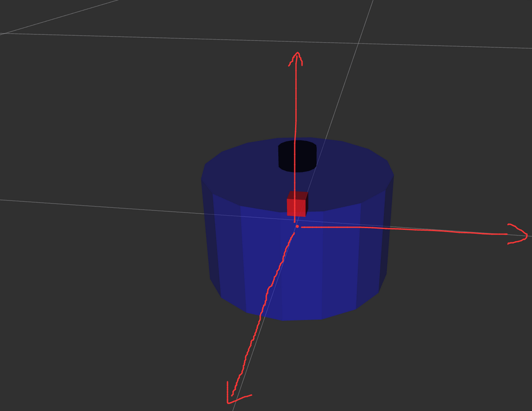Select the small red cube
Screen dimensions: 532x411
pyautogui.click(x=298, y=204)
